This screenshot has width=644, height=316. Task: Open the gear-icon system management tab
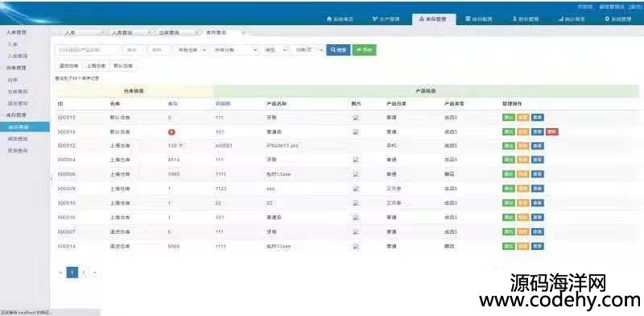click(617, 19)
